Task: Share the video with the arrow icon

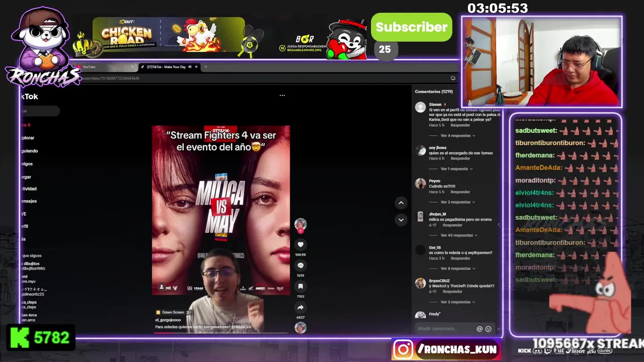Action: (x=300, y=307)
